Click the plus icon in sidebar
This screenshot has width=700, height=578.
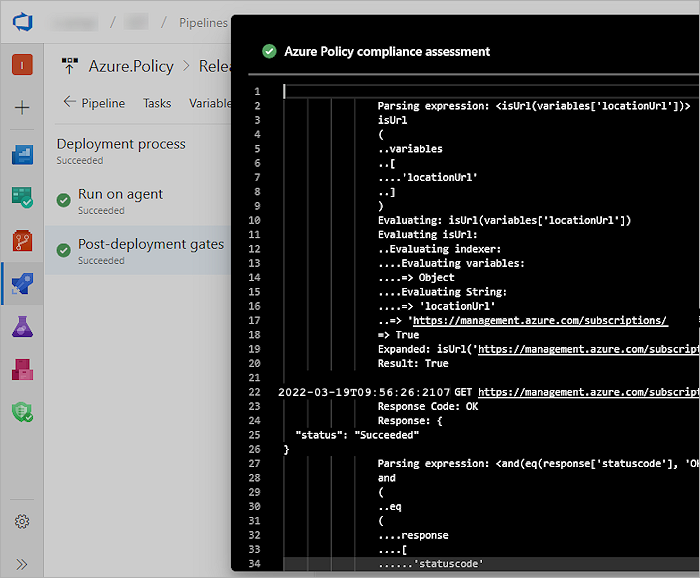coord(22,108)
